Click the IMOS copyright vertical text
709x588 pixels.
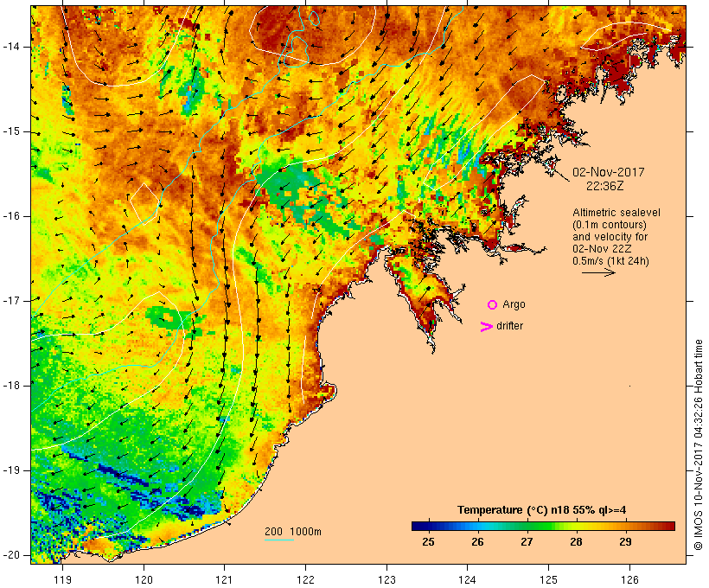click(x=699, y=445)
